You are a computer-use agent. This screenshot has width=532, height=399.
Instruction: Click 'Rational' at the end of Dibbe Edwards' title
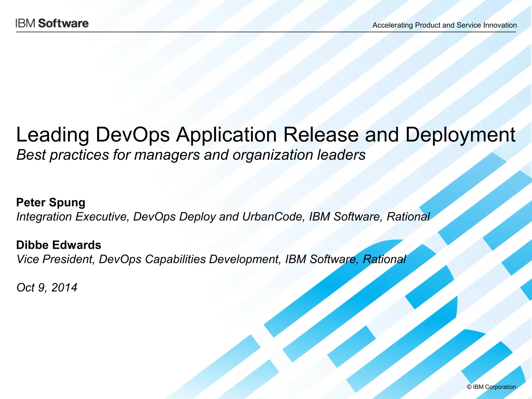click(x=384, y=259)
